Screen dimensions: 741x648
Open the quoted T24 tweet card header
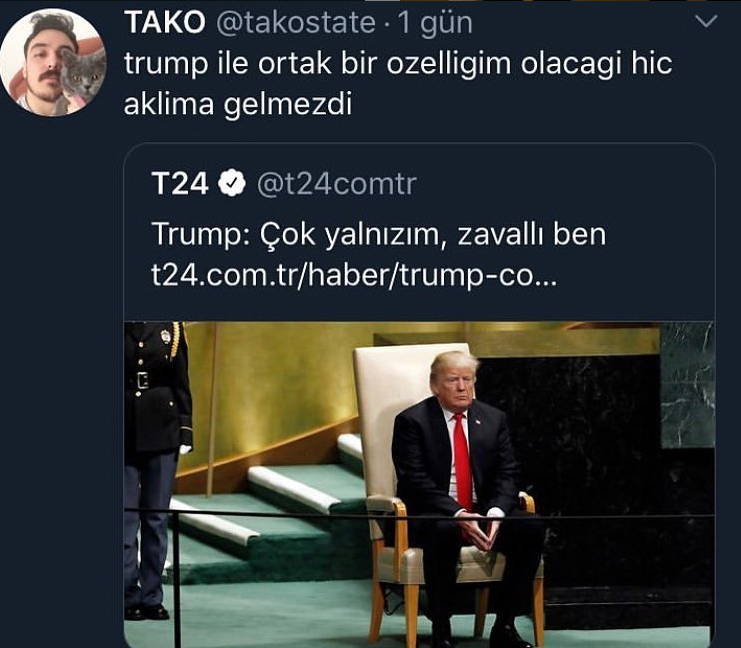(419, 184)
